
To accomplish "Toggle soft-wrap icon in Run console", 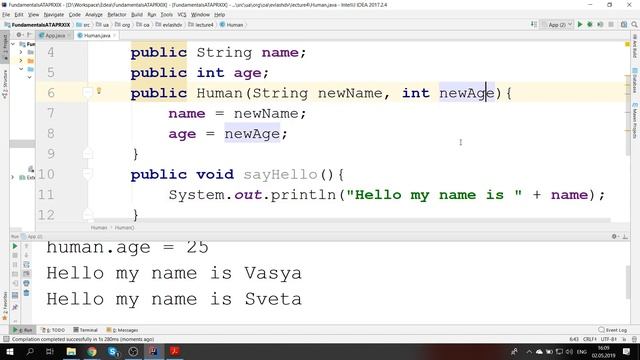I will (26, 264).
